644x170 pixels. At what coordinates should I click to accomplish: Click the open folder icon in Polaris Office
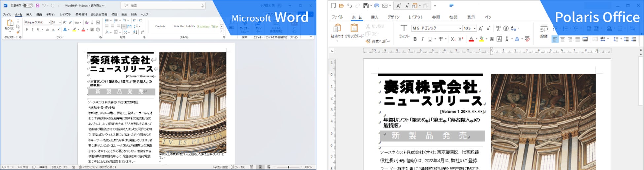[341, 6]
